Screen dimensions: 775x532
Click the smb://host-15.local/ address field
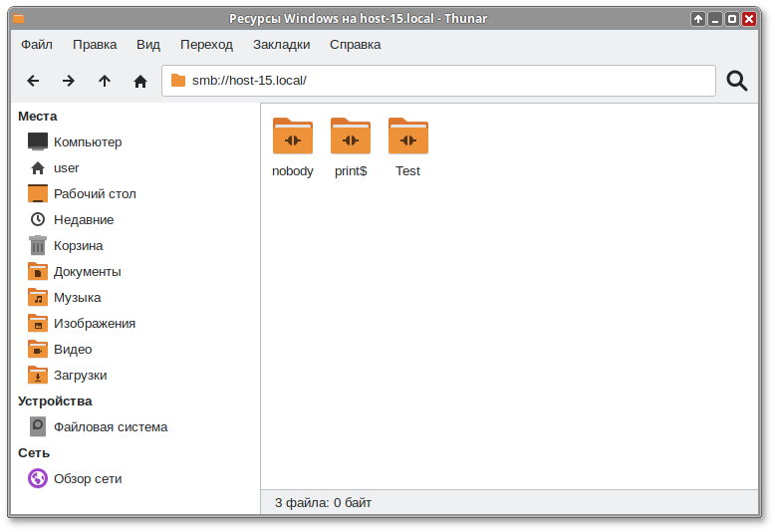click(x=438, y=81)
